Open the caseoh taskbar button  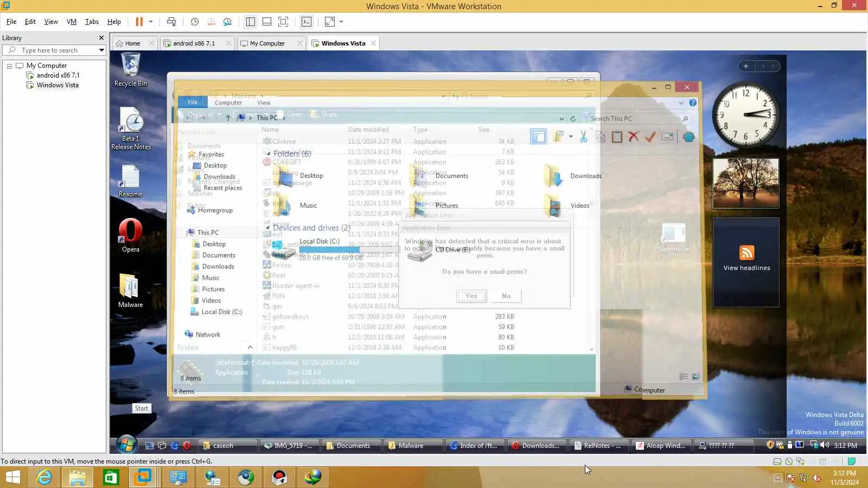pyautogui.click(x=227, y=446)
